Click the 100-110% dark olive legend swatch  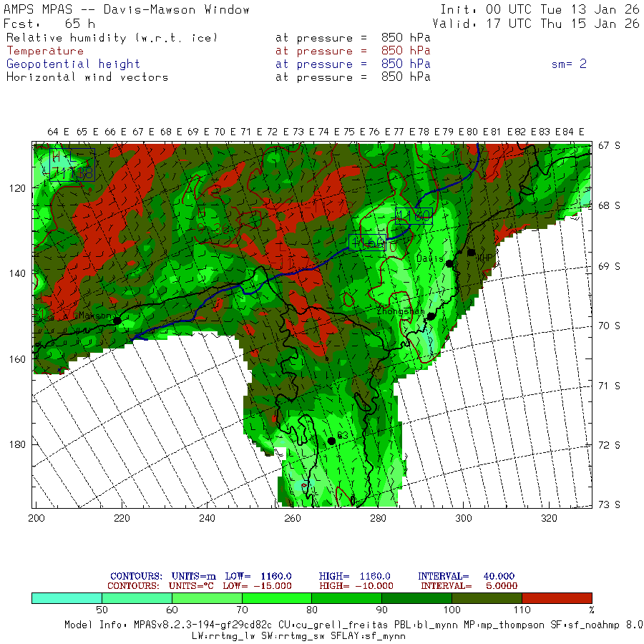[x=487, y=598]
